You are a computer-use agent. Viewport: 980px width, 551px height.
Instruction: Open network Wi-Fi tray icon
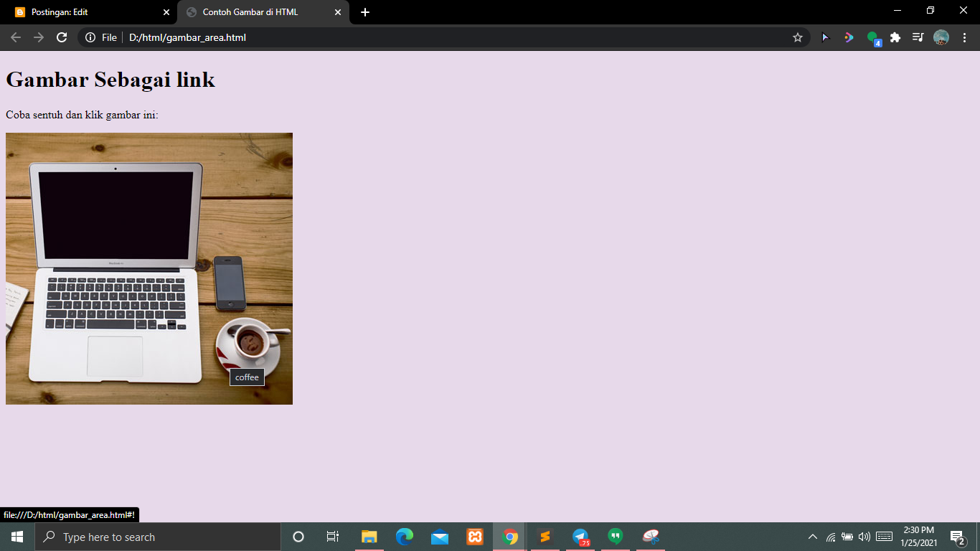(831, 537)
